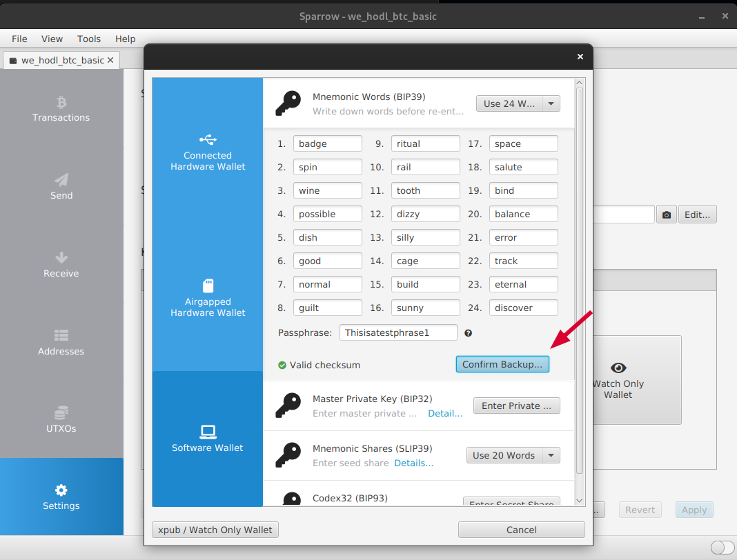The image size is (737, 560).
Task: Open the Tools menu
Action: tap(89, 39)
